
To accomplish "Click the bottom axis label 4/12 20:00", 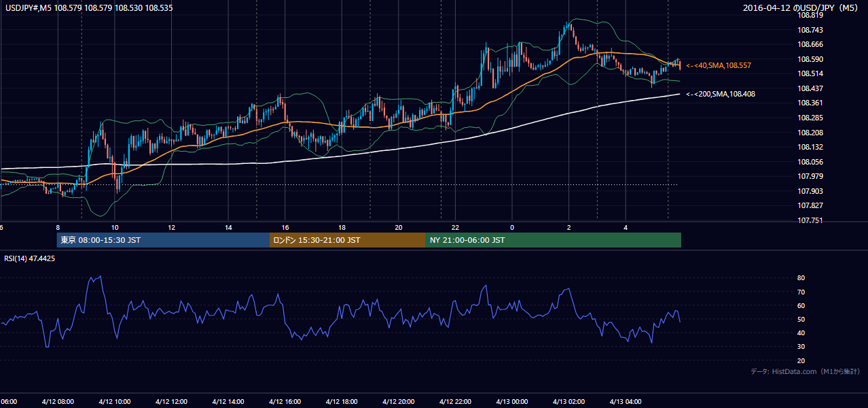I will [398, 401].
